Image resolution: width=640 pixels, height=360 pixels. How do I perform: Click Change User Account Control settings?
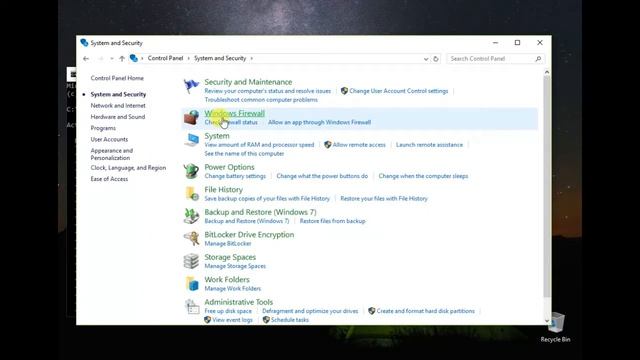399,91
